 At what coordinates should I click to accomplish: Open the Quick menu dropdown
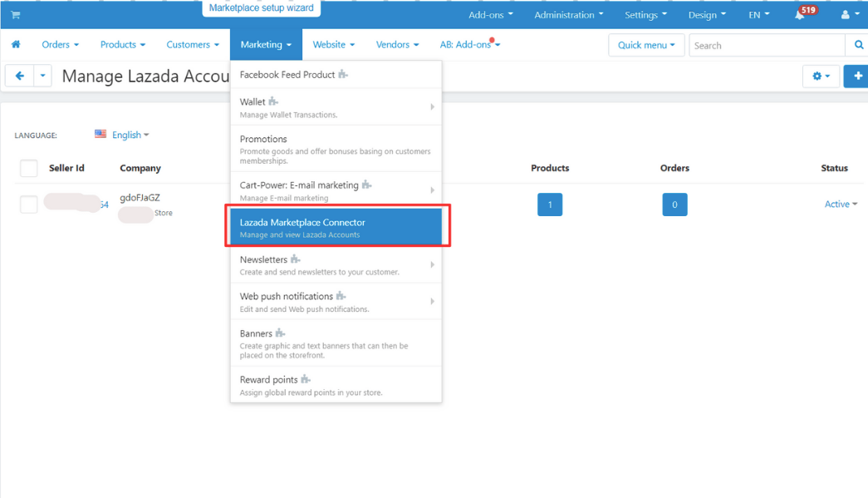tap(646, 45)
